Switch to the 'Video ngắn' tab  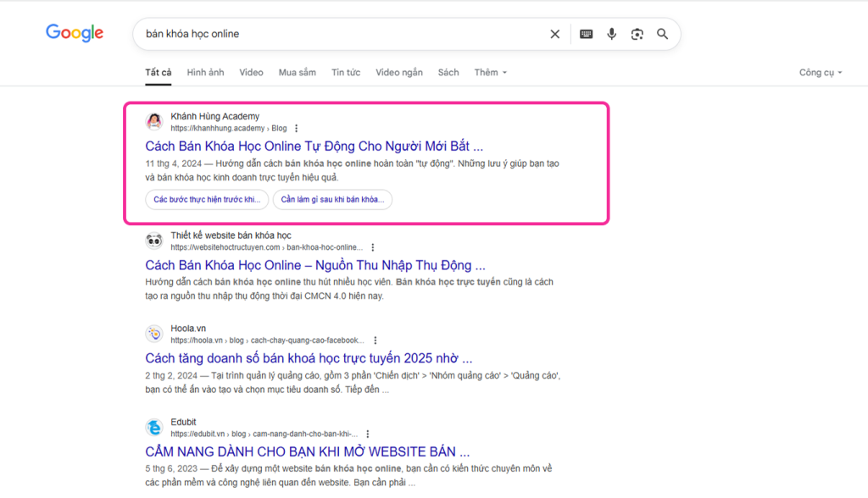click(399, 73)
